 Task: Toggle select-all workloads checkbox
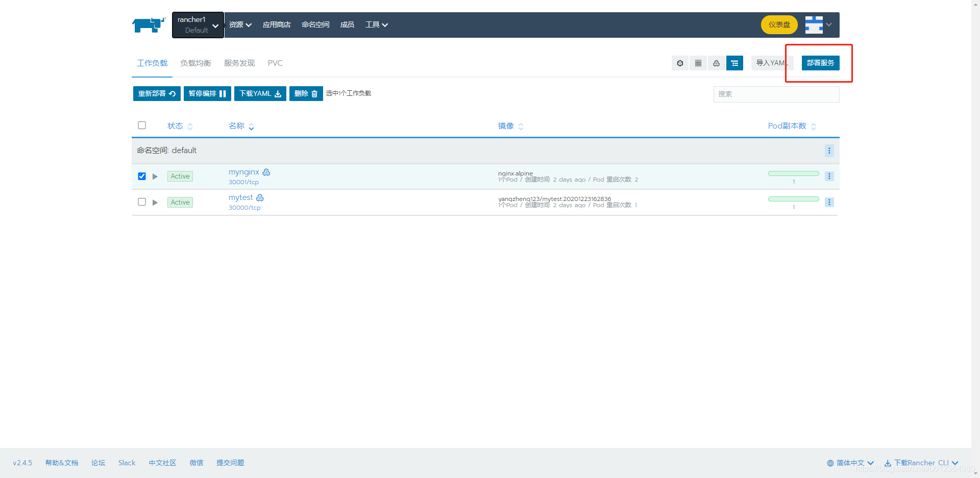[142, 125]
